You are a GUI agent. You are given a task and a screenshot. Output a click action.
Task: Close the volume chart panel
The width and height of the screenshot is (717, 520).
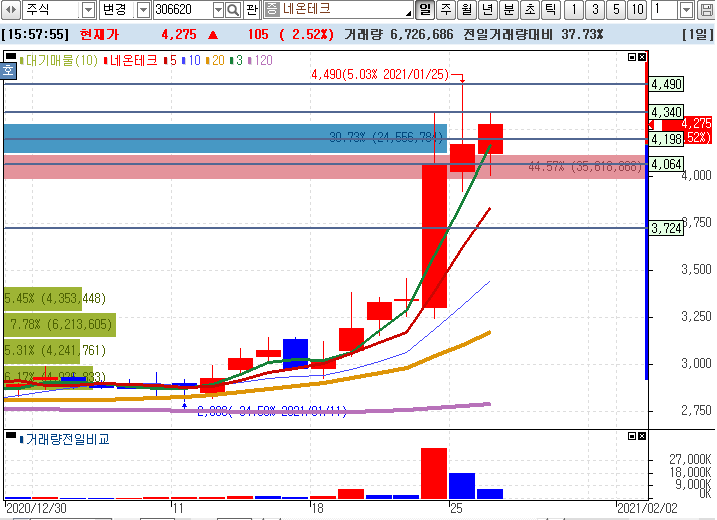point(642,436)
